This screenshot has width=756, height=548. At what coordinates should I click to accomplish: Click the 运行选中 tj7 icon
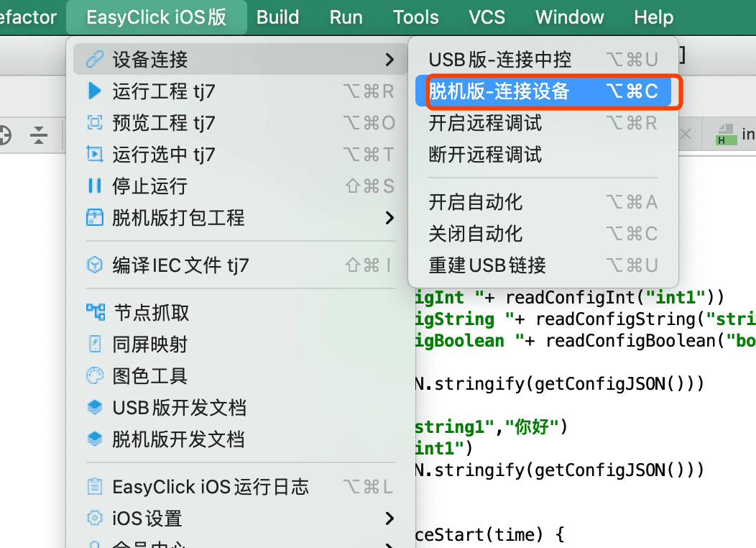pyautogui.click(x=95, y=155)
